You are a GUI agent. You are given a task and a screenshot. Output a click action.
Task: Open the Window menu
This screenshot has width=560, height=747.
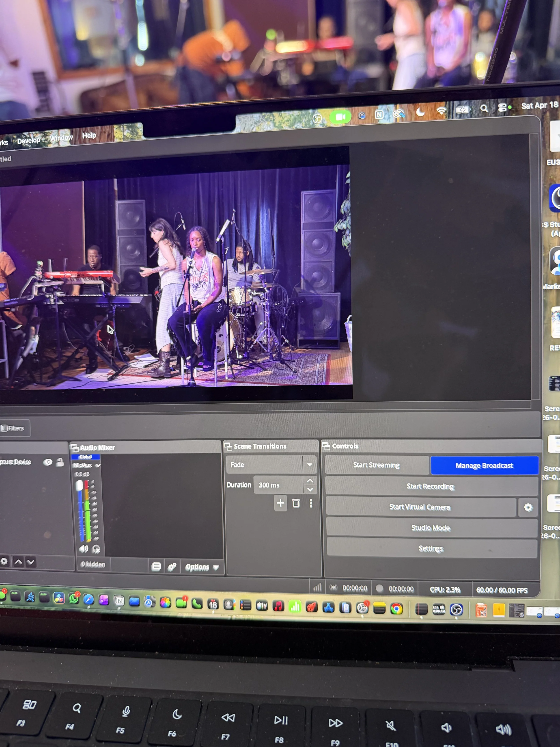pos(61,138)
